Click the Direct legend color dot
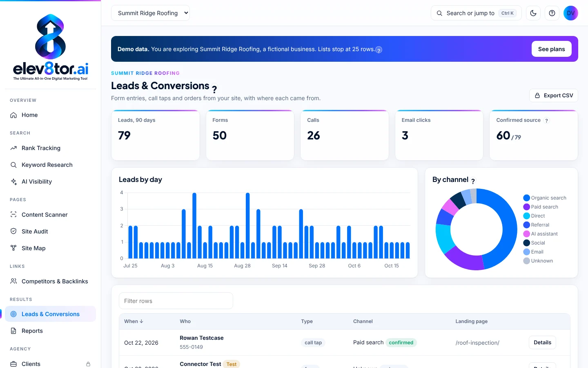 (x=527, y=216)
